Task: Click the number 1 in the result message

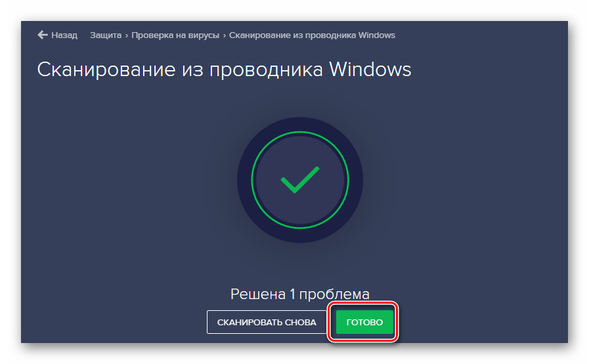Action: pos(292,294)
